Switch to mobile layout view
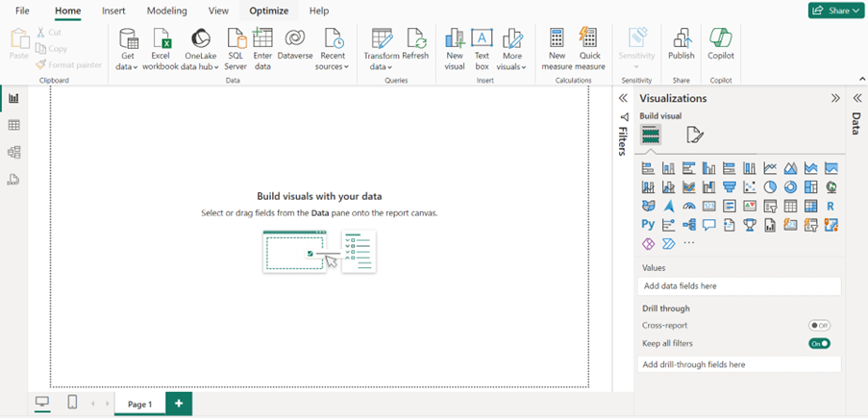 coord(72,403)
